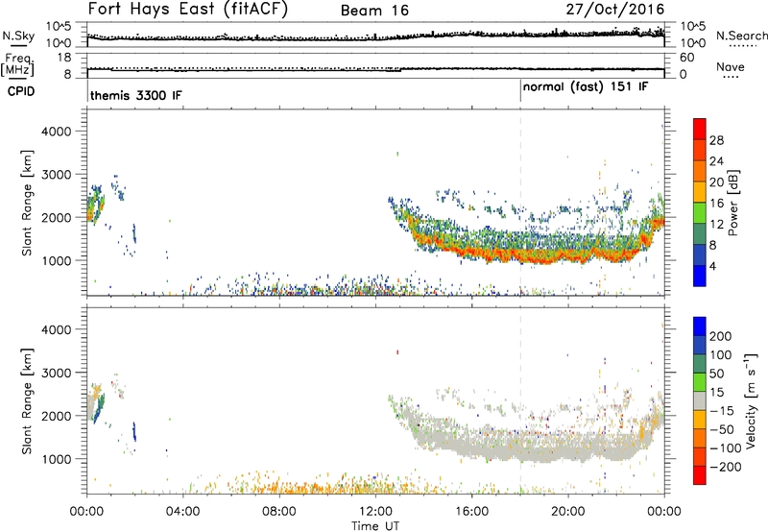Click the 'N.Search' legend label
This screenshot has width=768, height=532.
point(741,36)
